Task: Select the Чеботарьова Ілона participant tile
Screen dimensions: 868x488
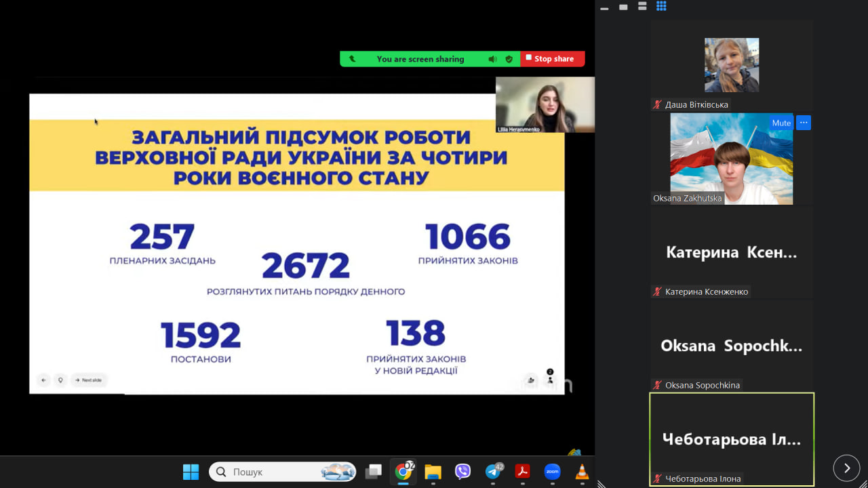Action: click(x=732, y=439)
